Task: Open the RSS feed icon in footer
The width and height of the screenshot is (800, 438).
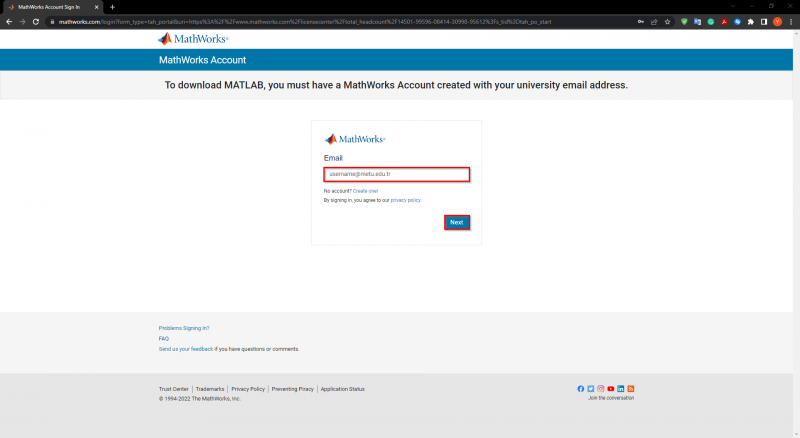Action: (x=631, y=388)
